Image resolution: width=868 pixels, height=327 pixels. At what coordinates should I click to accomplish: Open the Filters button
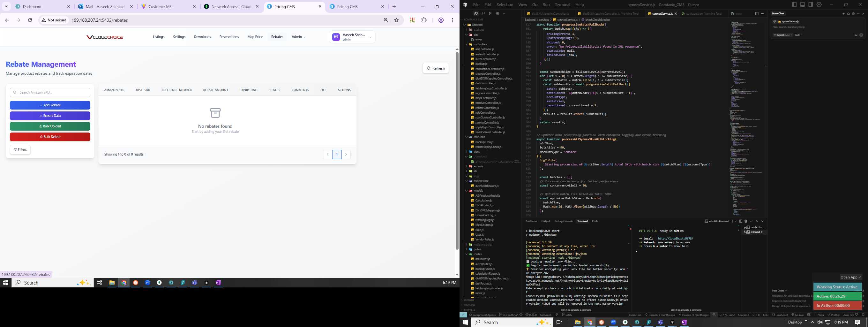point(20,149)
